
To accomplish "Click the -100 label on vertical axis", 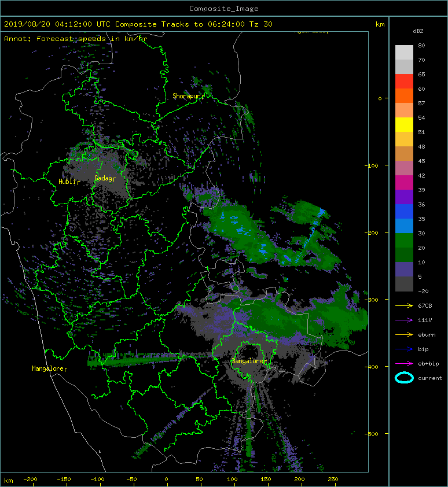I will coord(371,165).
